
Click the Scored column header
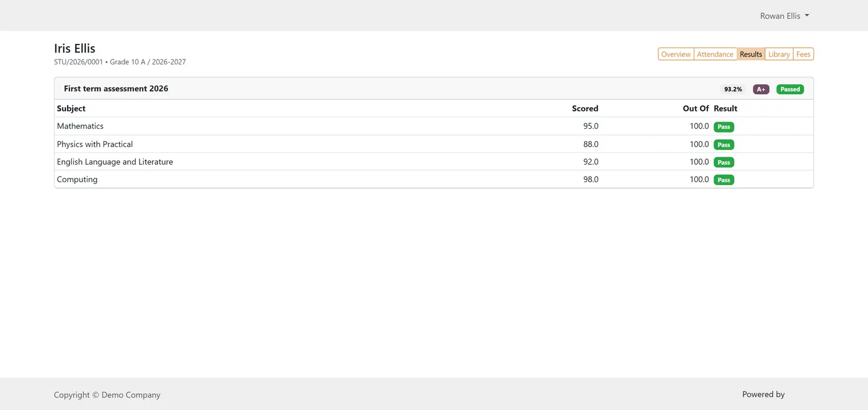click(x=585, y=108)
